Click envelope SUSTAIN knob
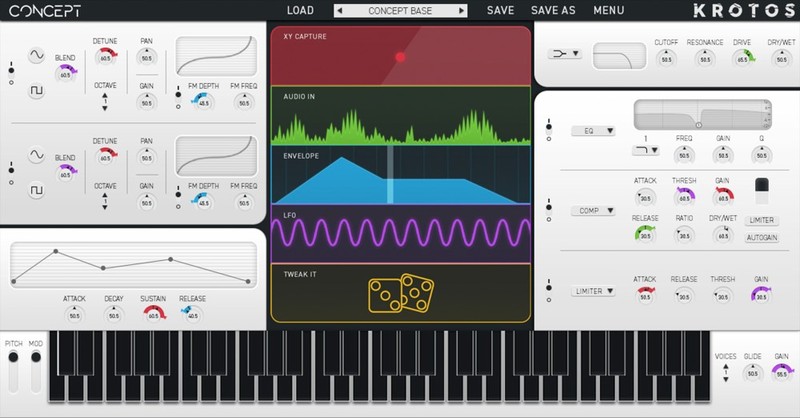 tap(154, 315)
